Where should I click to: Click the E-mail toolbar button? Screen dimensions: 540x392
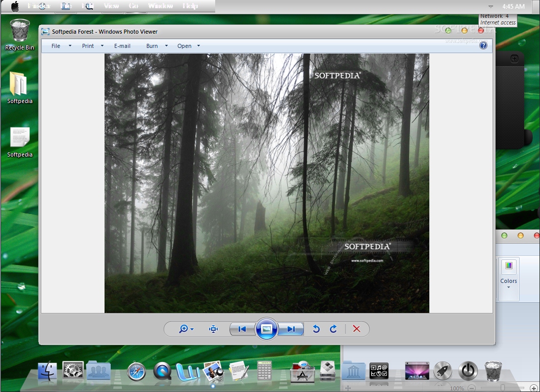pos(122,46)
